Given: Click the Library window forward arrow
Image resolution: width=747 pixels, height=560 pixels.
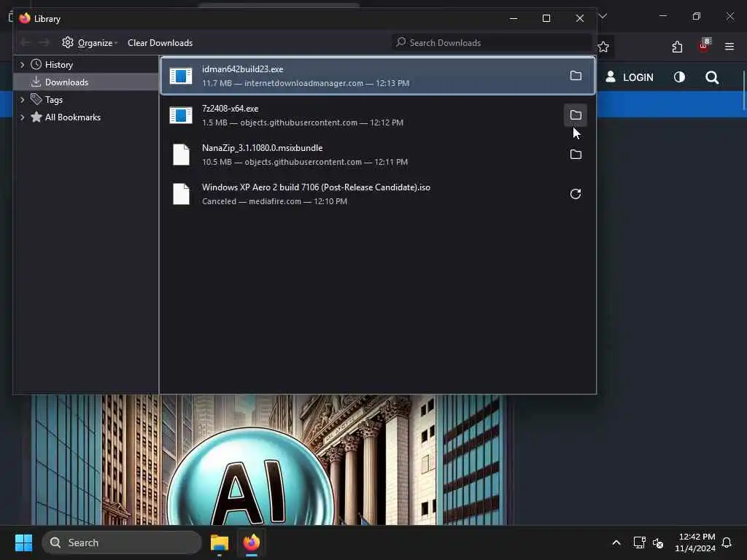Looking at the screenshot, I should click(x=44, y=43).
